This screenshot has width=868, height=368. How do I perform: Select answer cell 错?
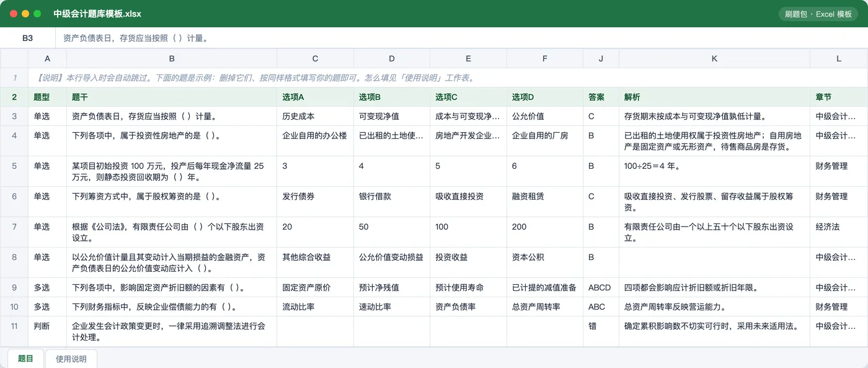tap(601, 331)
